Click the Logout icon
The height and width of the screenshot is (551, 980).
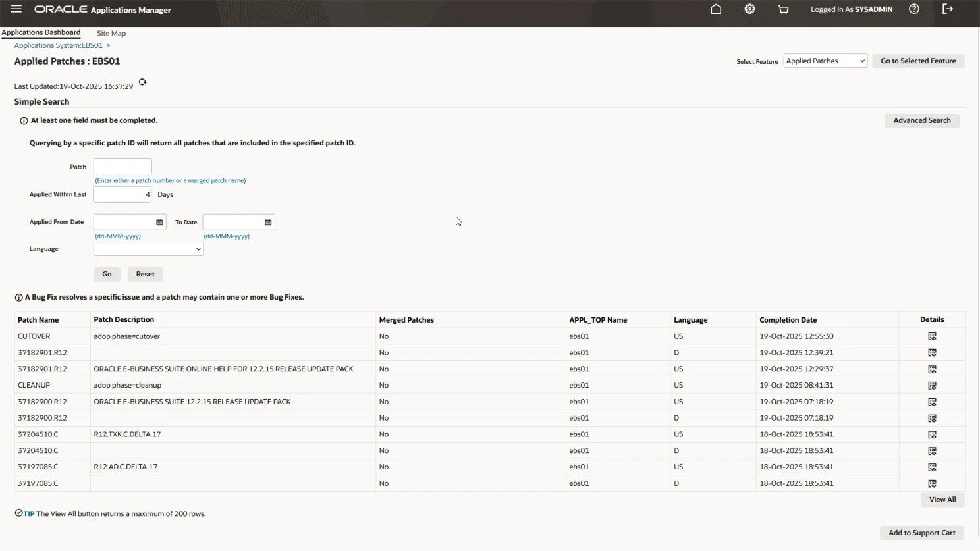[948, 9]
